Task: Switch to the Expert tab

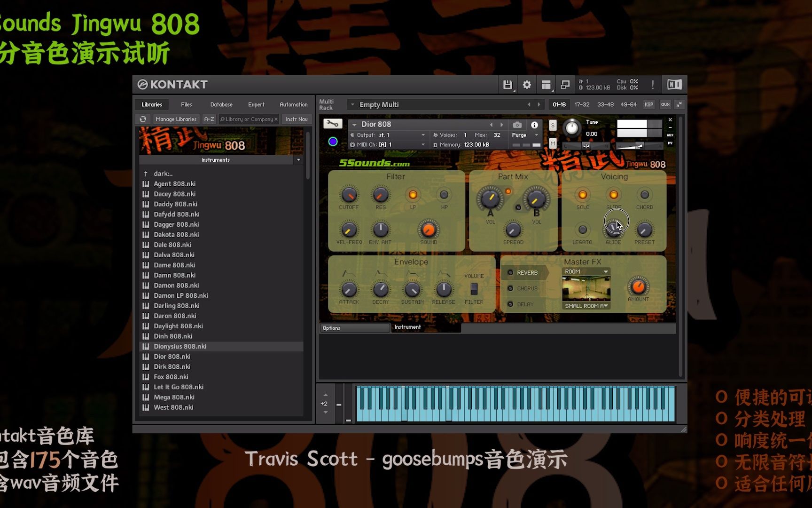Action: pos(256,104)
